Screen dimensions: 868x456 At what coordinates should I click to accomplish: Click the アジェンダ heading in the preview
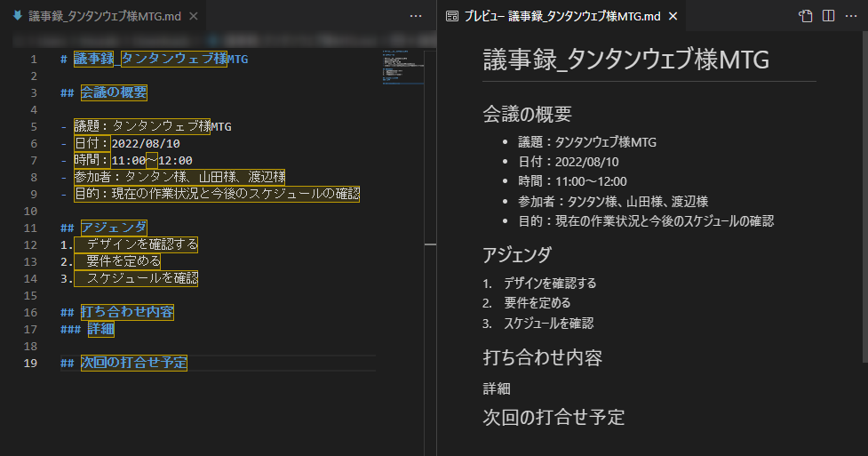[517, 255]
